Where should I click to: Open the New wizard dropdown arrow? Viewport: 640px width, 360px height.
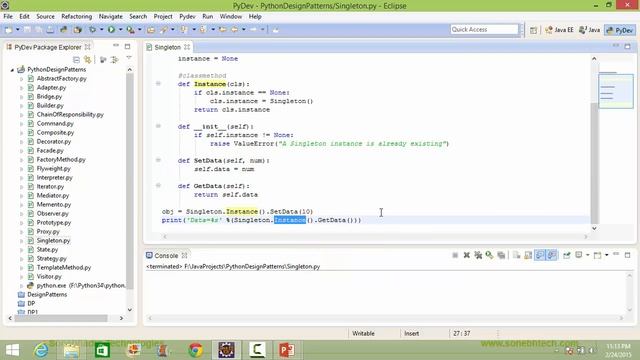[18, 30]
